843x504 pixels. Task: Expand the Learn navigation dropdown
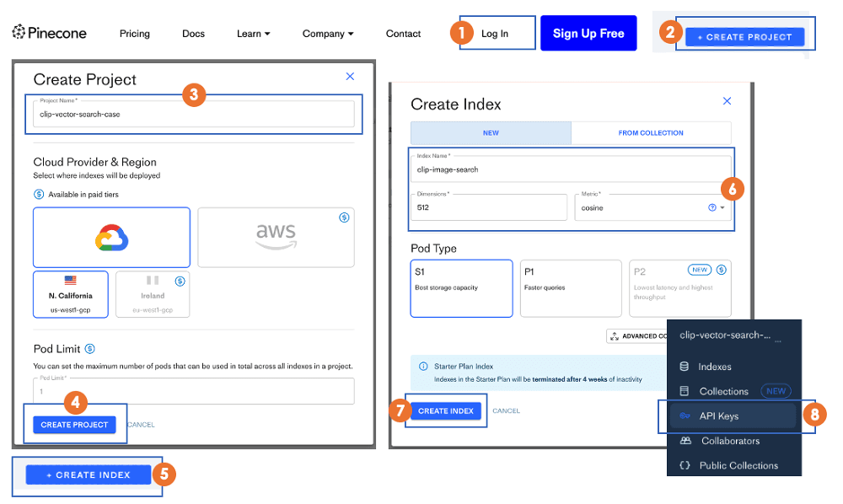pyautogui.click(x=253, y=34)
